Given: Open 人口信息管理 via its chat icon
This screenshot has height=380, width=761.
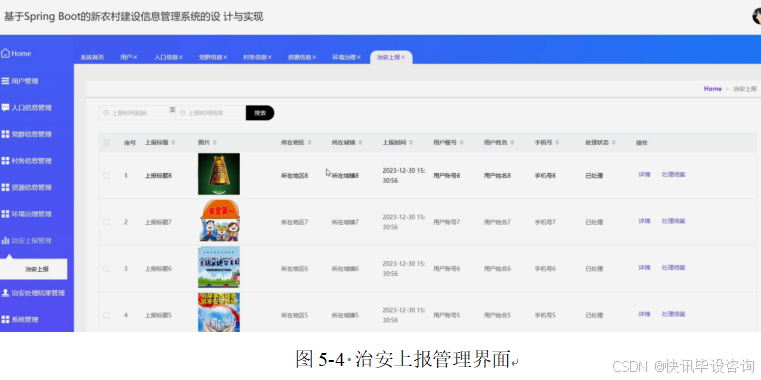Looking at the screenshot, I should 5,107.
